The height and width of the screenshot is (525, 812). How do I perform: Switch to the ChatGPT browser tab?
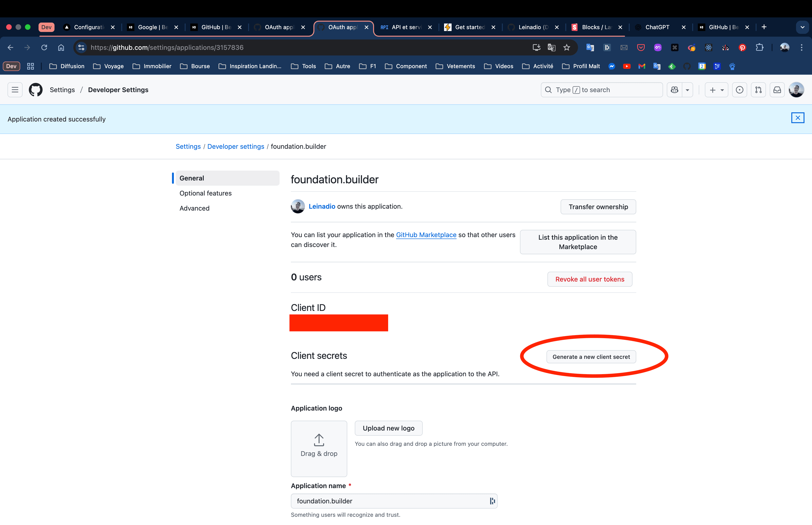point(657,27)
